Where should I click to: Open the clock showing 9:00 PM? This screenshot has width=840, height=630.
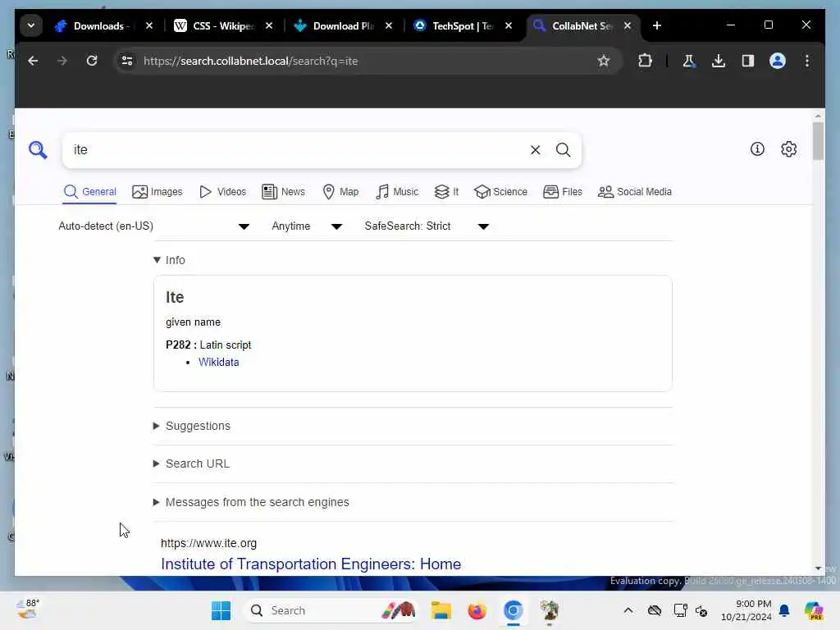(746, 610)
